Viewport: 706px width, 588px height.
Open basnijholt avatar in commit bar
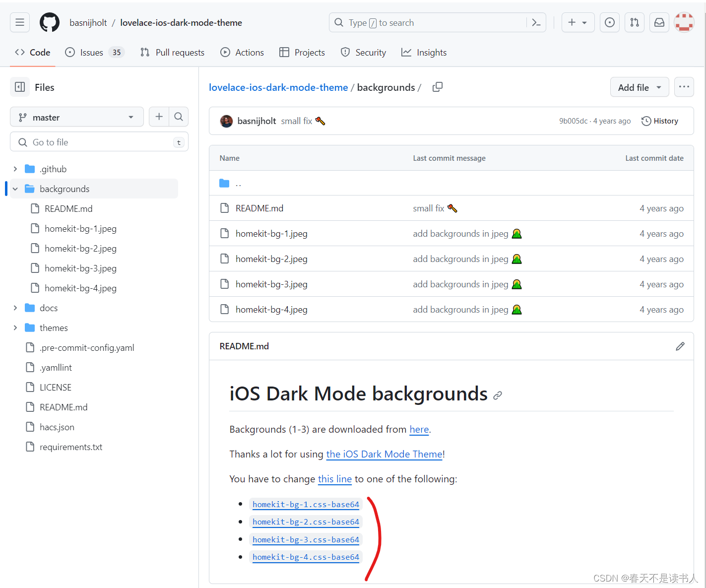click(x=226, y=121)
